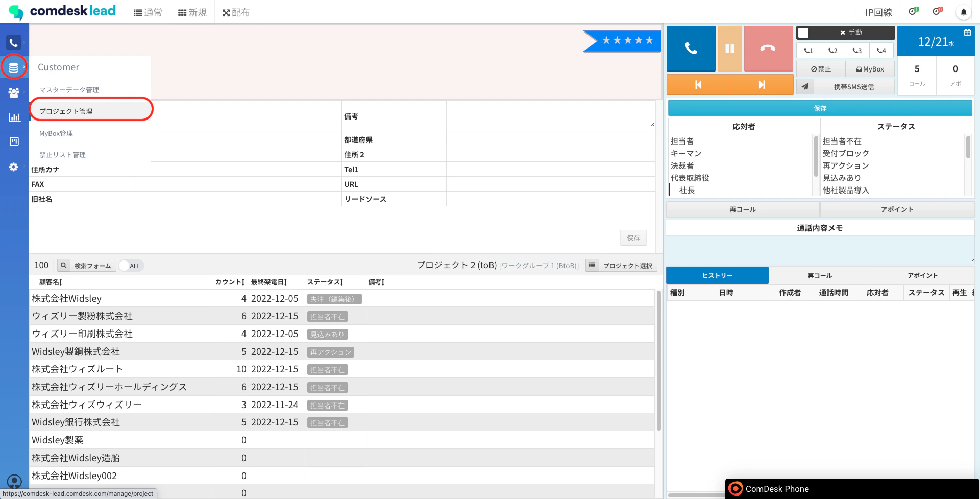Screen dimensions: 980x499
Task: Click the first clock alert icon in header
Action: 913,11
